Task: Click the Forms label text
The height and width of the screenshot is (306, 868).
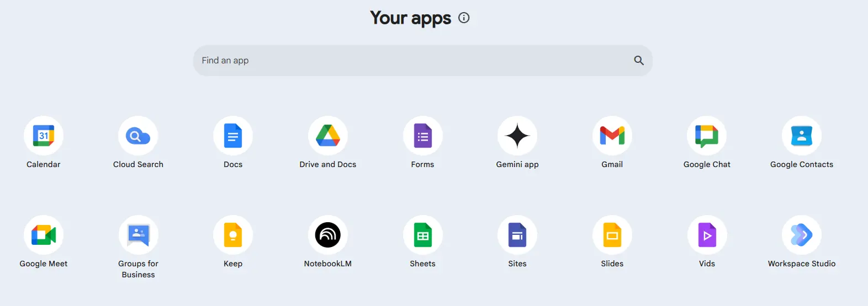Action: tap(422, 164)
